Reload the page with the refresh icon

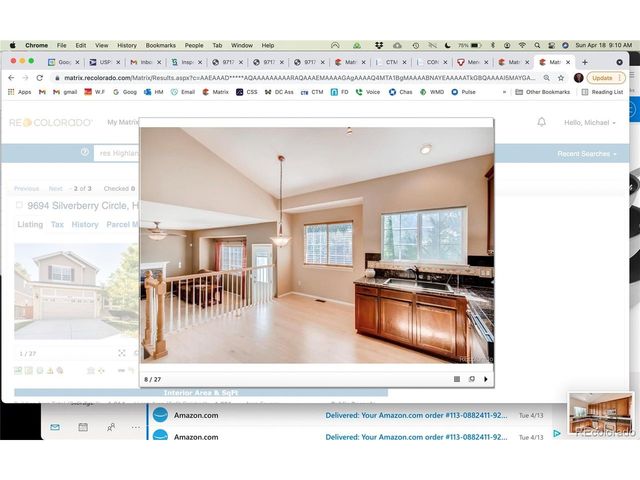[40, 78]
